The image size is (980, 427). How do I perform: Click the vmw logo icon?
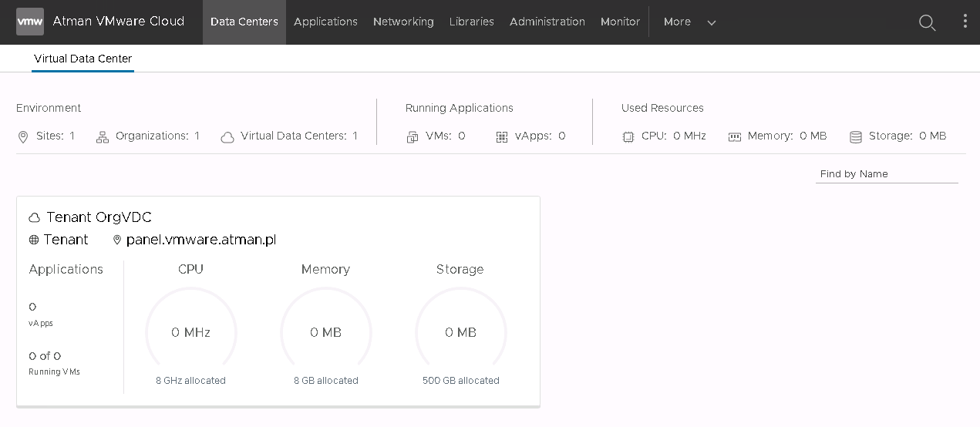30,22
